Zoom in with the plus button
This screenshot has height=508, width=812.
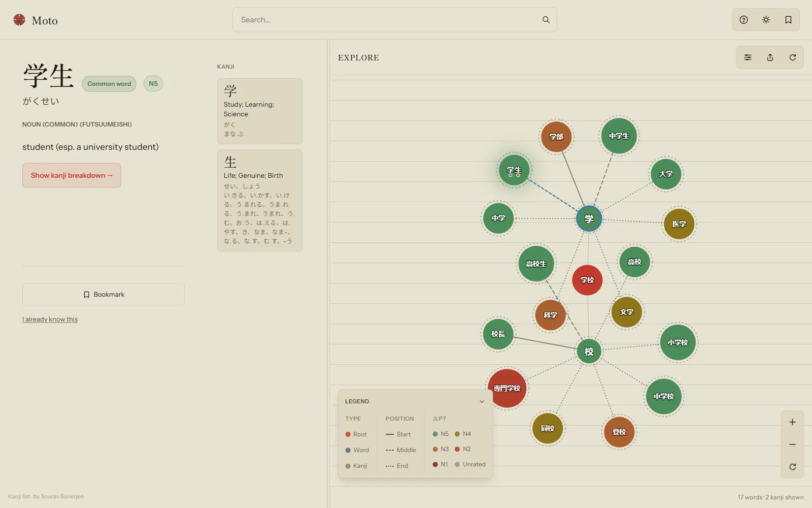[792, 422]
